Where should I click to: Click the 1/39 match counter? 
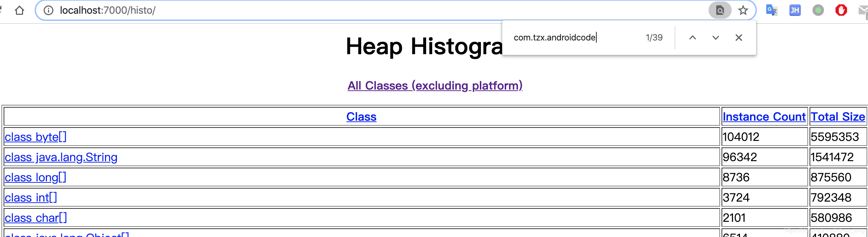(654, 38)
